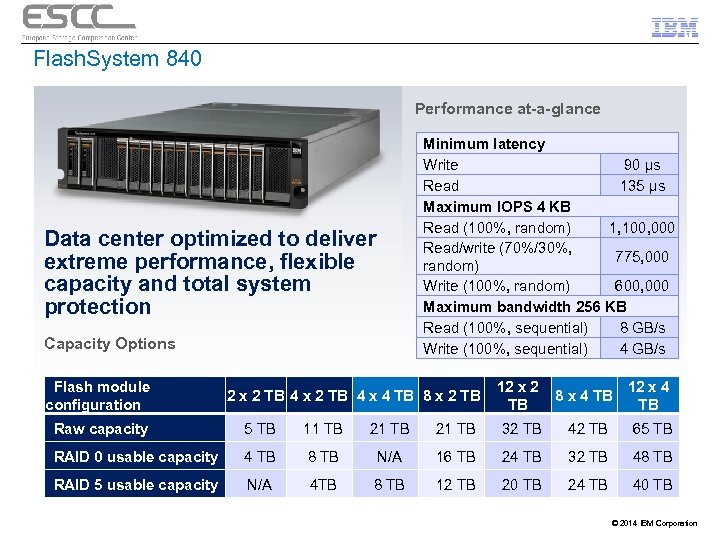This screenshot has width=720, height=540.
Task: Select the write latency value '90 µs'
Action: coord(642,165)
